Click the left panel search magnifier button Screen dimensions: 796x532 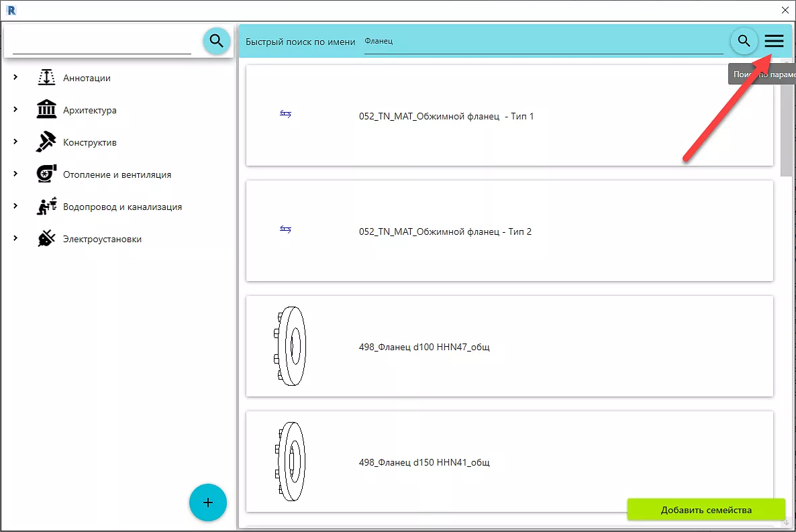216,41
